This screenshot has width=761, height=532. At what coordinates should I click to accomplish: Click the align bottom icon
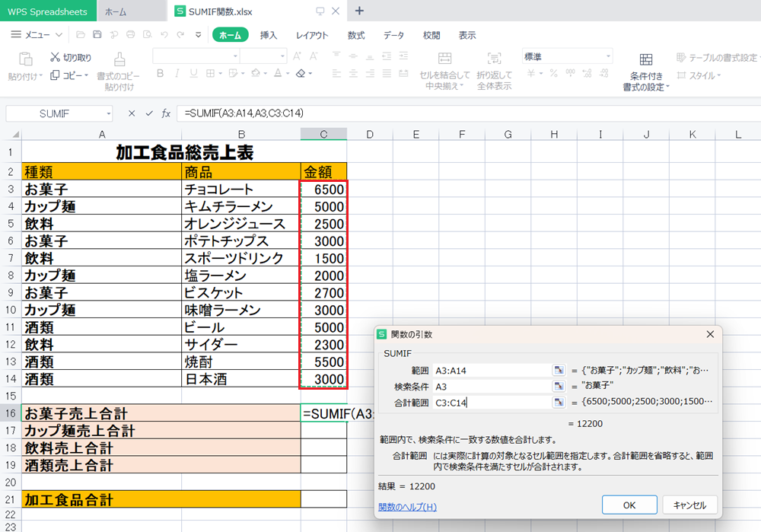[370, 56]
